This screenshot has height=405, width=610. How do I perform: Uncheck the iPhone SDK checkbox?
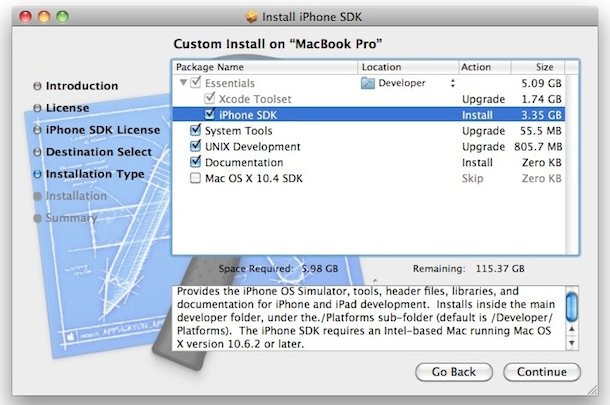[210, 114]
